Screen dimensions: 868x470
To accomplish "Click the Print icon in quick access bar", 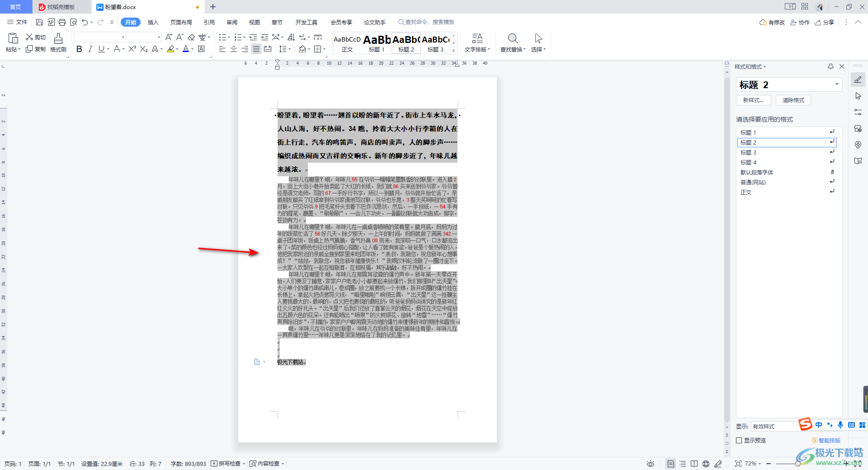I will coord(62,22).
